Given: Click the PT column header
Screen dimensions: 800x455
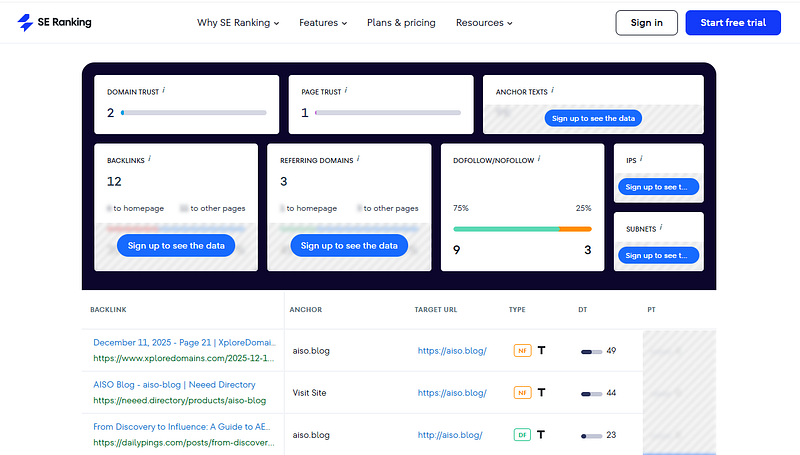Looking at the screenshot, I should [652, 310].
